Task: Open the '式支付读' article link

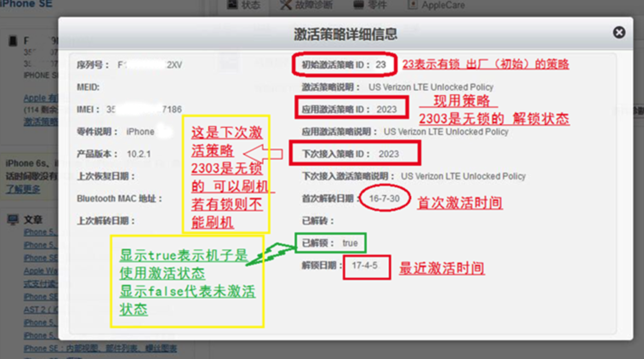Action: click(41, 284)
